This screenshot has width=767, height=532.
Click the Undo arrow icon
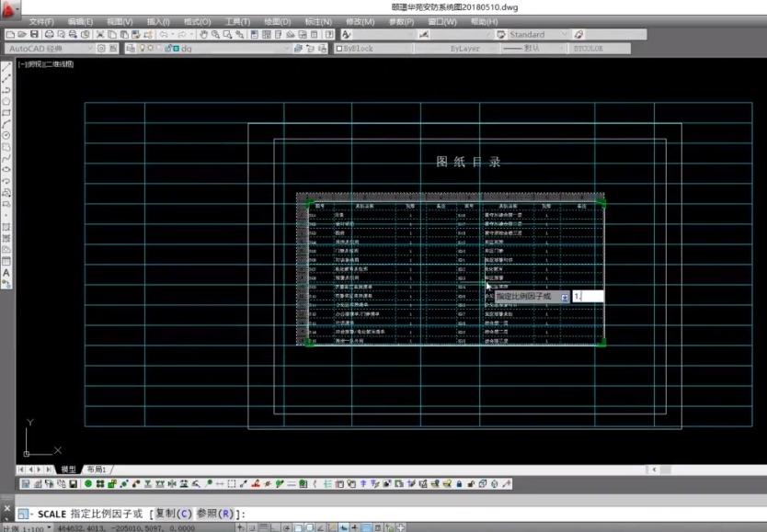point(164,34)
